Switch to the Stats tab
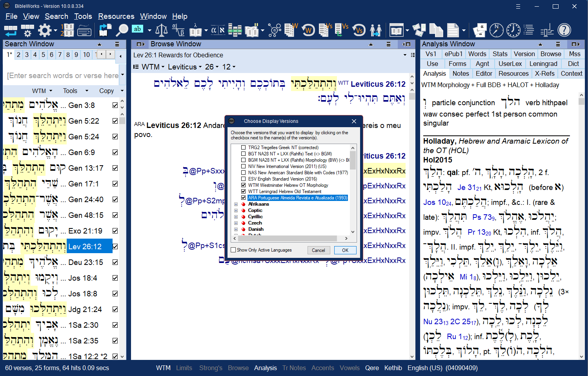 pyautogui.click(x=500, y=54)
